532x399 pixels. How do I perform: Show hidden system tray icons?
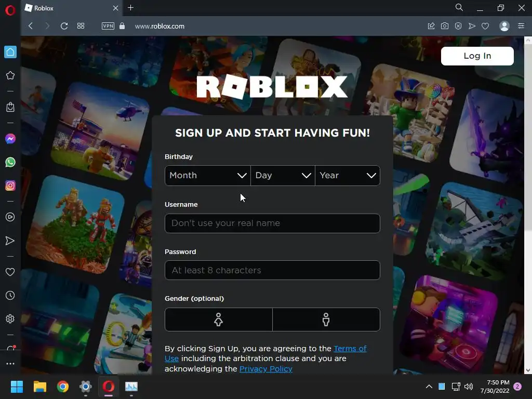click(429, 387)
